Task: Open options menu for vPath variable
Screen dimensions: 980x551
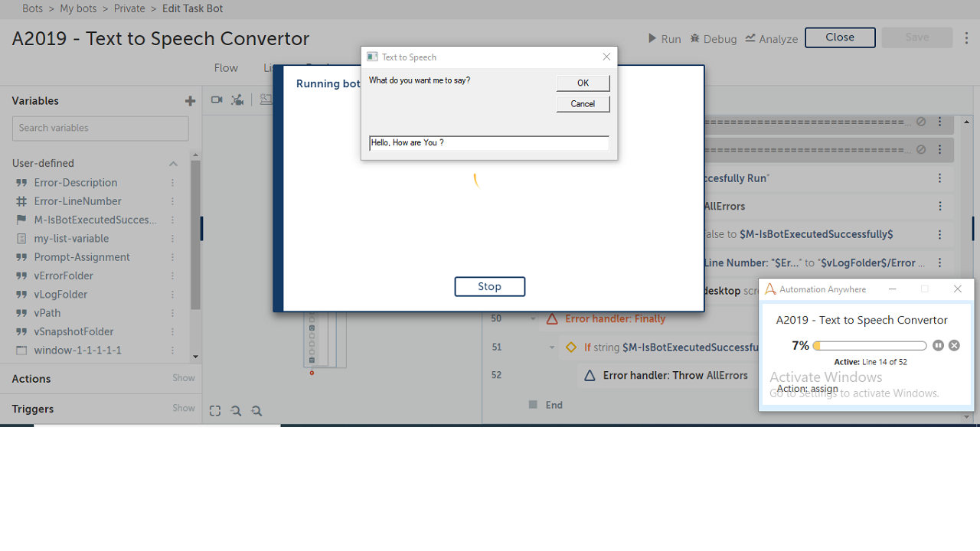Action: (173, 313)
